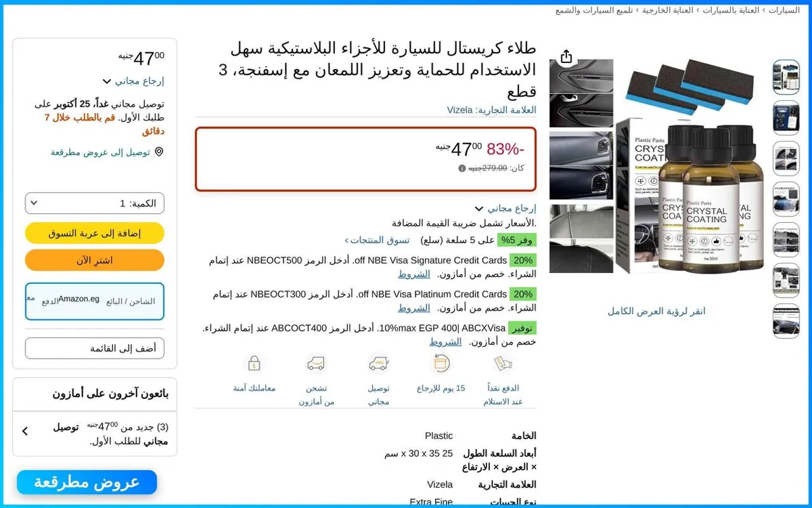Click the -83% discount text
The height and width of the screenshot is (508, 812).
(505, 149)
